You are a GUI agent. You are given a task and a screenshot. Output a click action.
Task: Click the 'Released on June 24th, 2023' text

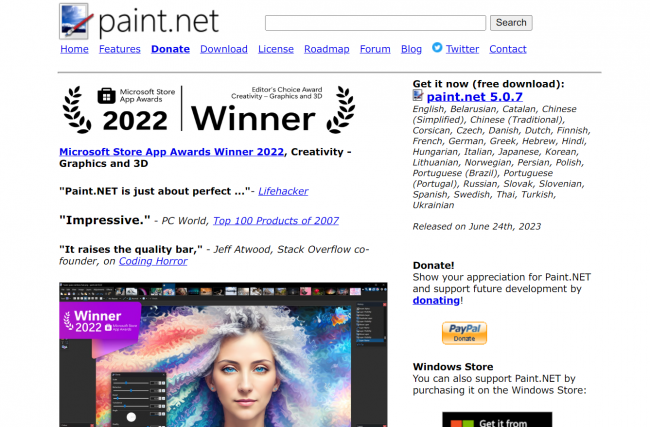[477, 226]
